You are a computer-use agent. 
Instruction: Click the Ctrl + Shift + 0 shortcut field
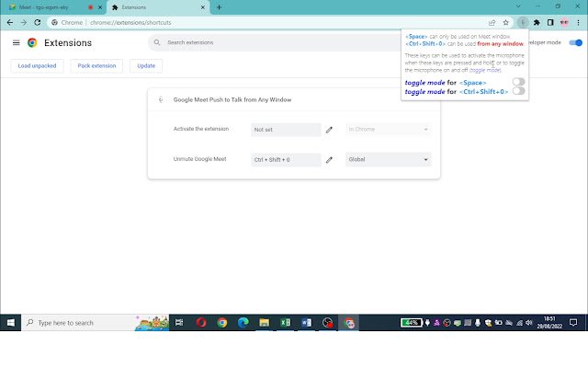pyautogui.click(x=286, y=159)
